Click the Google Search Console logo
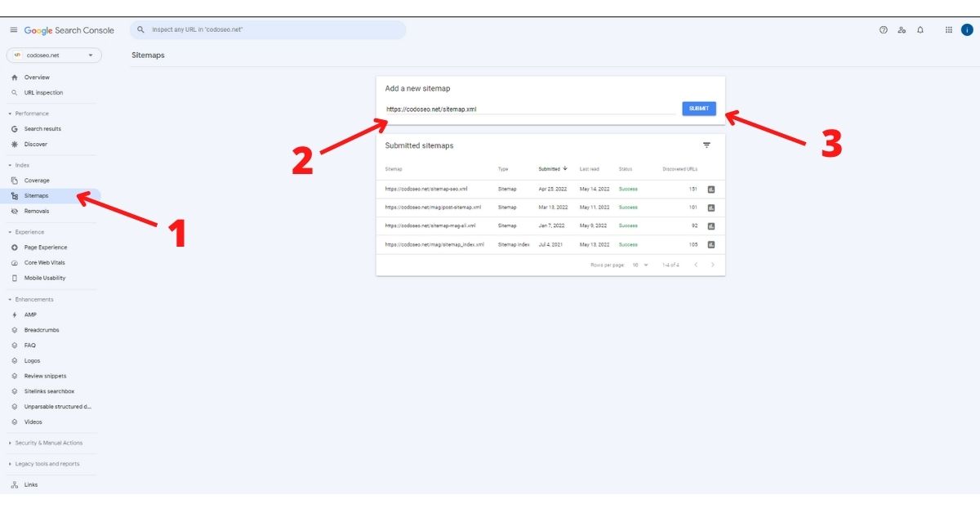 (x=69, y=30)
